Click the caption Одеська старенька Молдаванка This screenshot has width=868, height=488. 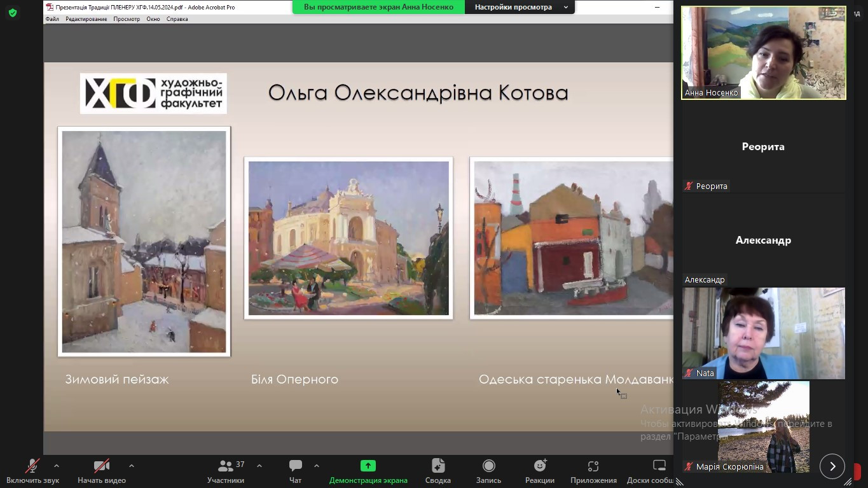(x=576, y=379)
